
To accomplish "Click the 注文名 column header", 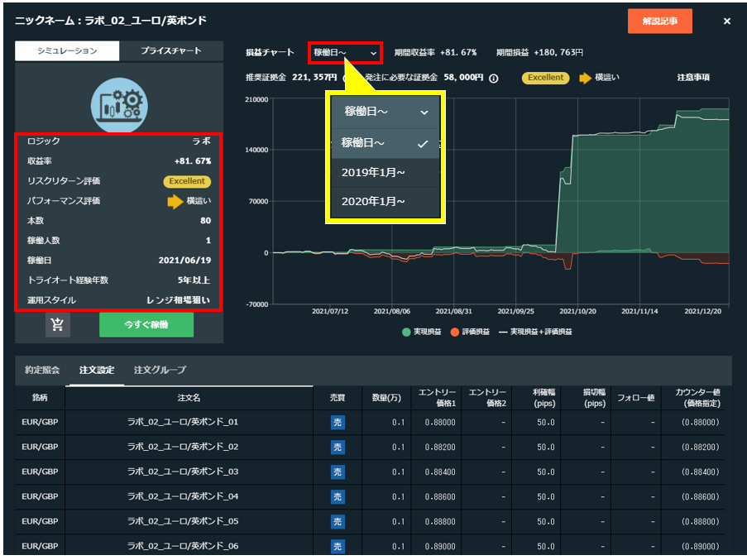I will pos(189,398).
